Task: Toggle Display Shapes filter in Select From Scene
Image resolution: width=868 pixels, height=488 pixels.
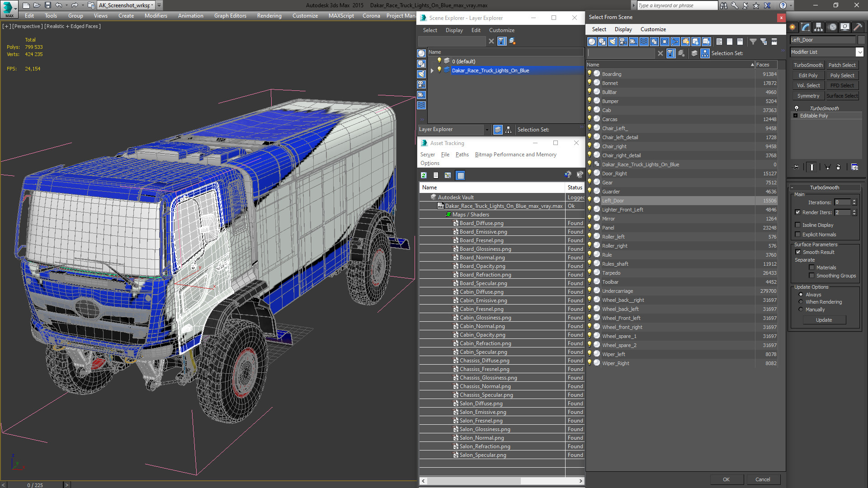Action: click(602, 42)
